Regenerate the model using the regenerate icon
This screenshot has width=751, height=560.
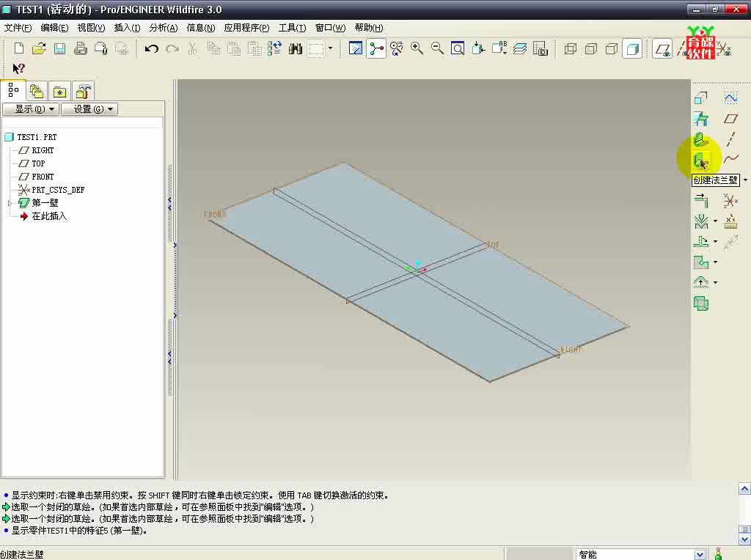click(274, 48)
